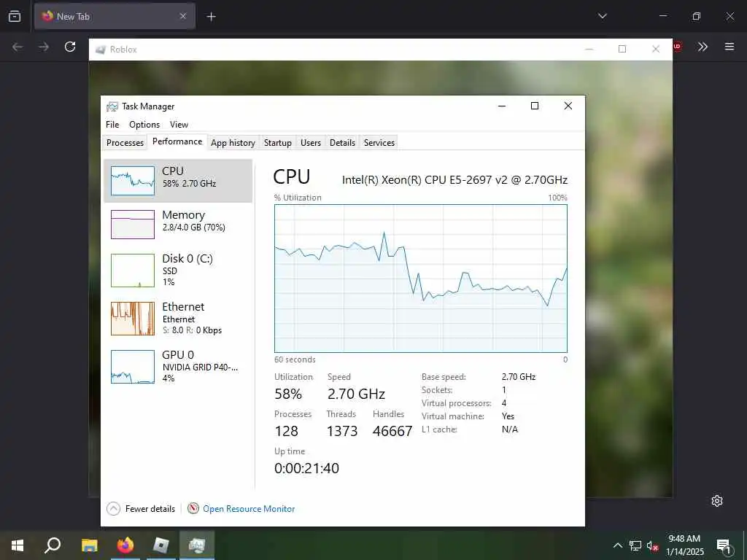Switch to the Details tab
Screen dimensions: 747x560
point(342,142)
